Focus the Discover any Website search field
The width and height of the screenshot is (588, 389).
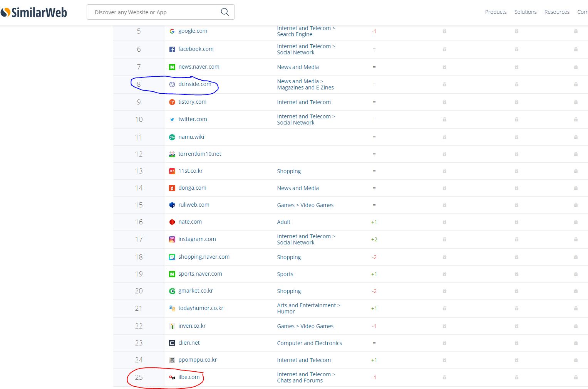tap(154, 12)
